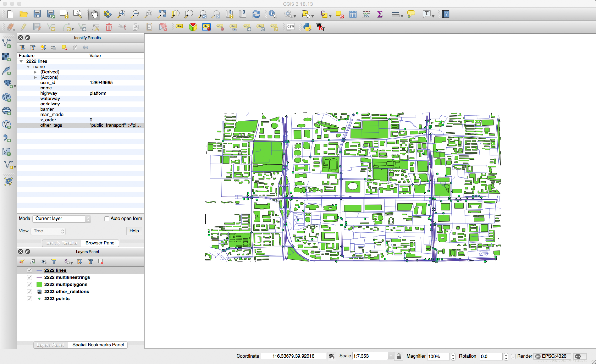The height and width of the screenshot is (364, 596).
Task: Filter legend funnel icon in Layers Panel
Action: point(54,261)
